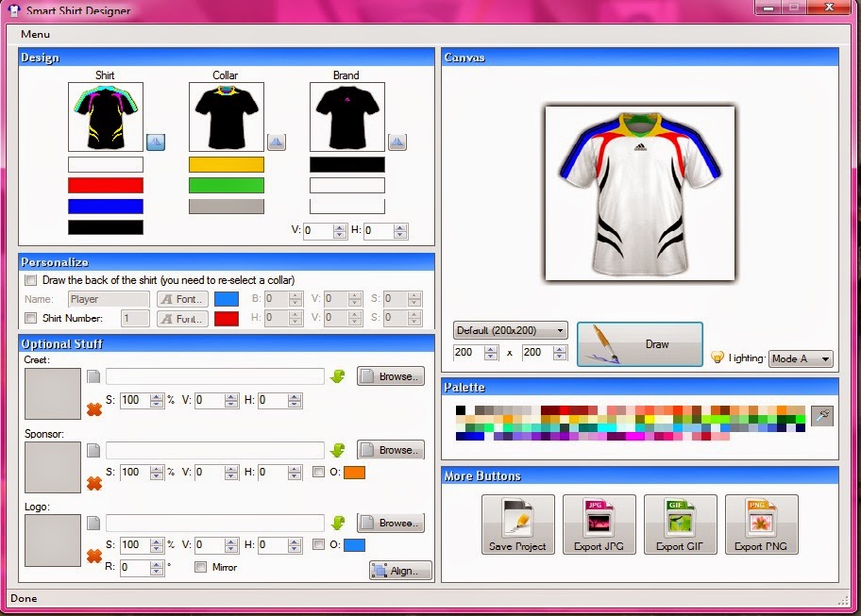Change the blue Name text color swatch
The image size is (861, 616).
(227, 299)
